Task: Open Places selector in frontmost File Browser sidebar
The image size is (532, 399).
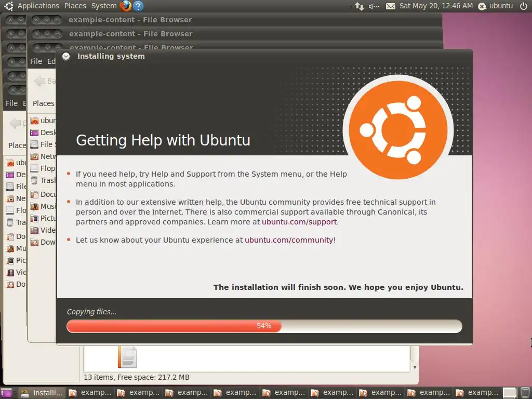Action: coord(44,103)
